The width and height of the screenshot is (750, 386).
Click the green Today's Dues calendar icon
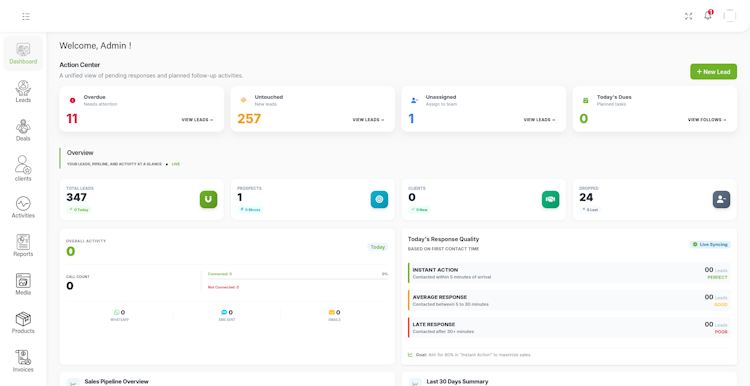pyautogui.click(x=585, y=100)
